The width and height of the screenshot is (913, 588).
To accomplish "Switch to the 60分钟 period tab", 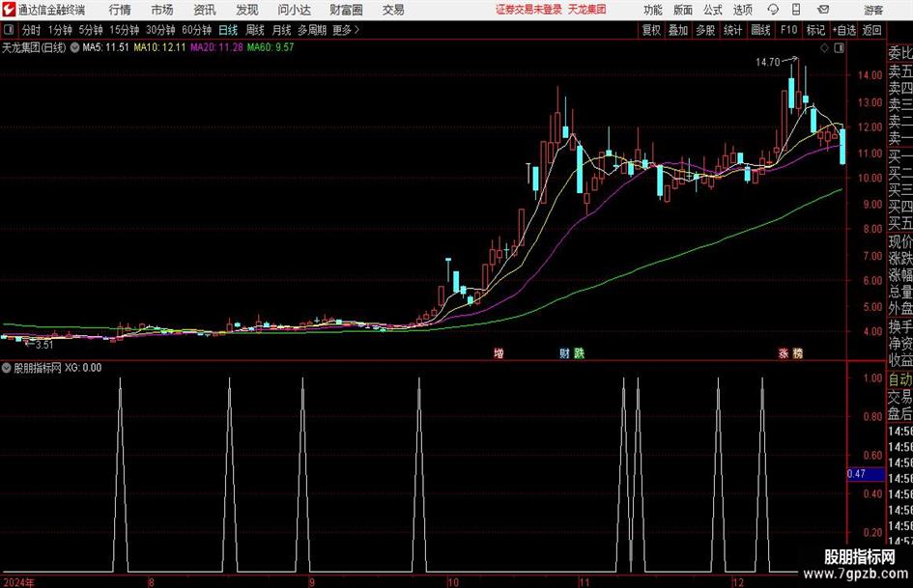I will pos(197,30).
